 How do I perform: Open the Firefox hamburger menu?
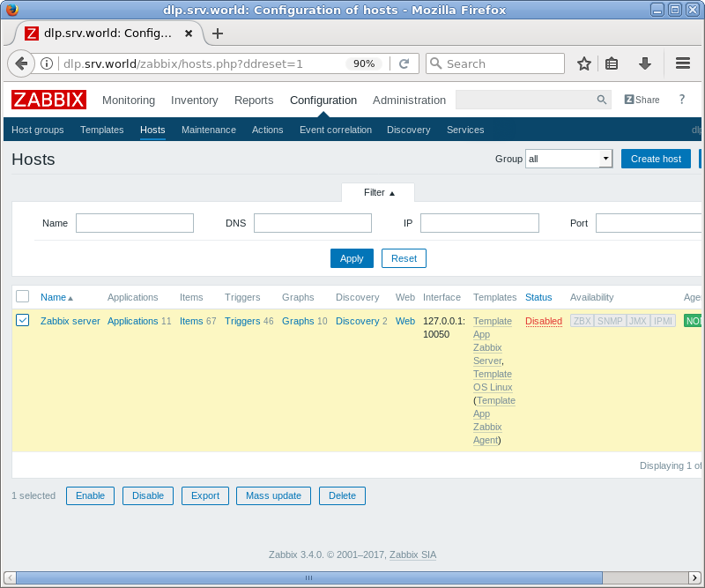[x=682, y=63]
